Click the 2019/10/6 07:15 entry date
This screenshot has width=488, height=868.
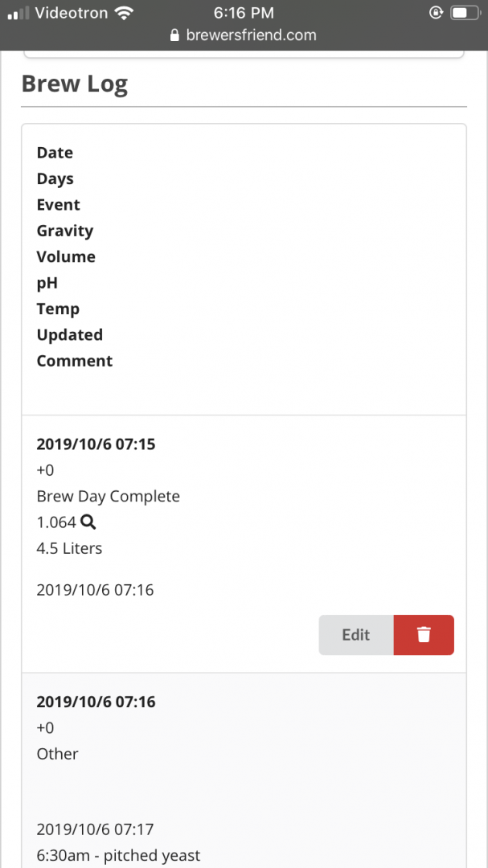click(x=96, y=444)
